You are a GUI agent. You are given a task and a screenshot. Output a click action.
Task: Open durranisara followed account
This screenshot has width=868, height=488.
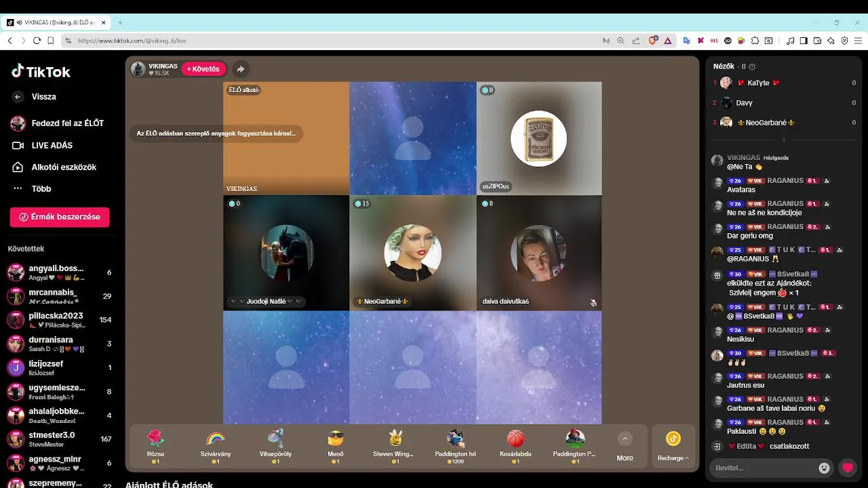click(60, 344)
